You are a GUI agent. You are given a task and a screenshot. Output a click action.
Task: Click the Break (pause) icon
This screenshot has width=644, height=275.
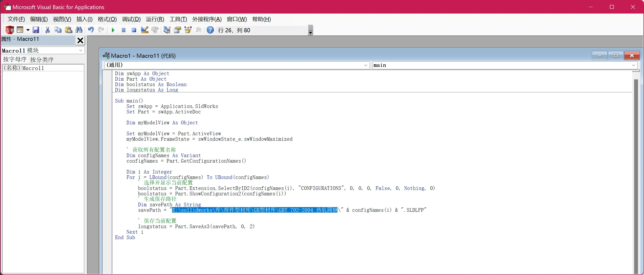point(124,30)
